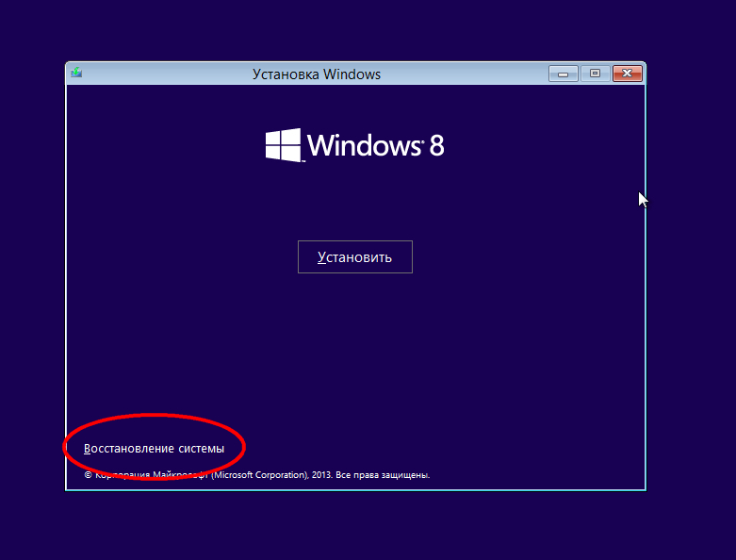This screenshot has width=736, height=560.
Task: Click the Установить button
Action: coord(355,256)
